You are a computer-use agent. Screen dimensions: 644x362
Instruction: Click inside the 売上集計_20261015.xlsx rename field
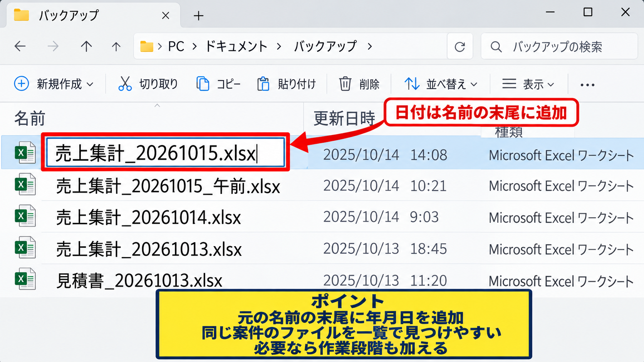tap(165, 153)
